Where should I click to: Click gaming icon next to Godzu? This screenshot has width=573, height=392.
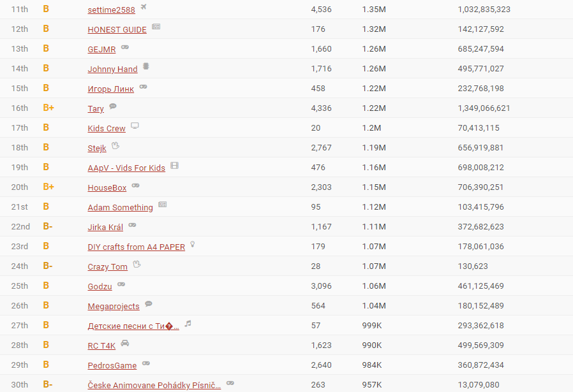coord(121,284)
